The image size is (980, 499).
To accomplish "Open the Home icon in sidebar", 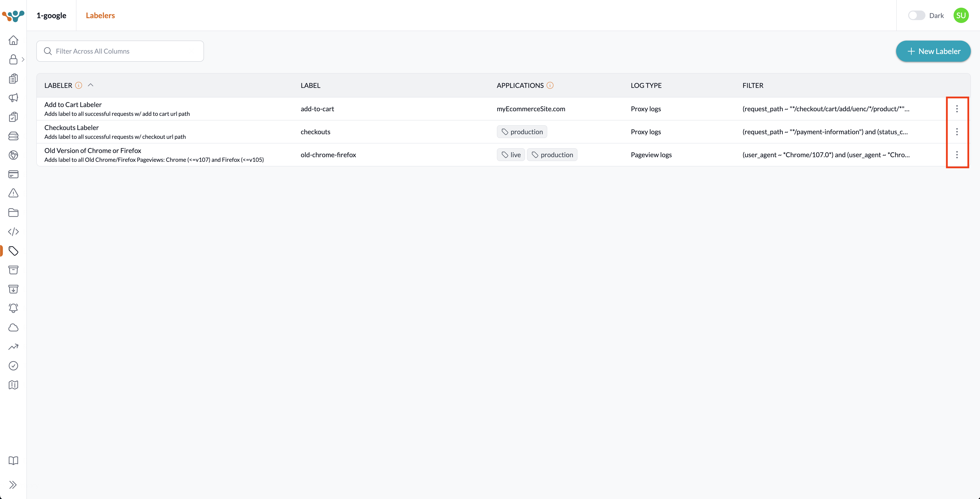I will coord(13,40).
